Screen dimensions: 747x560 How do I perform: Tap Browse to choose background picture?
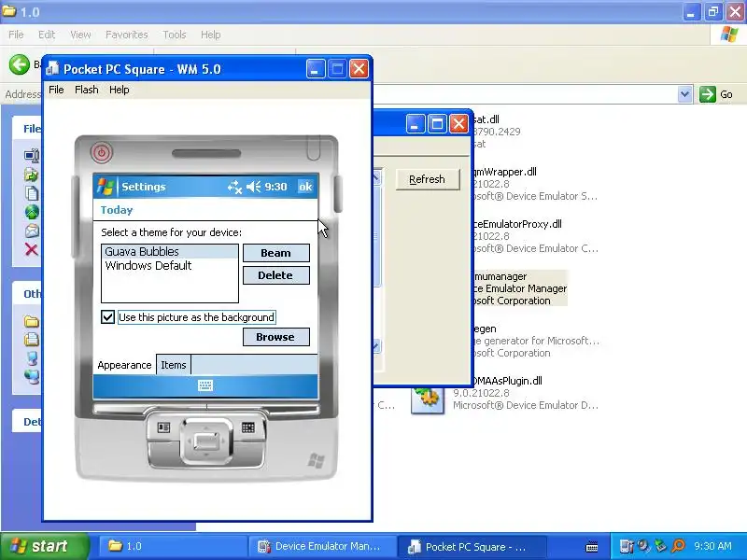276,337
